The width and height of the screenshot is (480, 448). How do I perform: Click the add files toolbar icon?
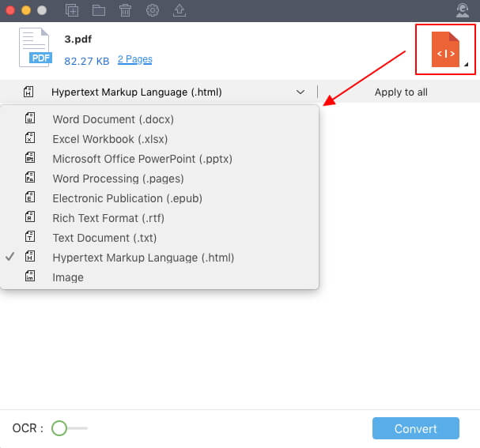click(72, 10)
